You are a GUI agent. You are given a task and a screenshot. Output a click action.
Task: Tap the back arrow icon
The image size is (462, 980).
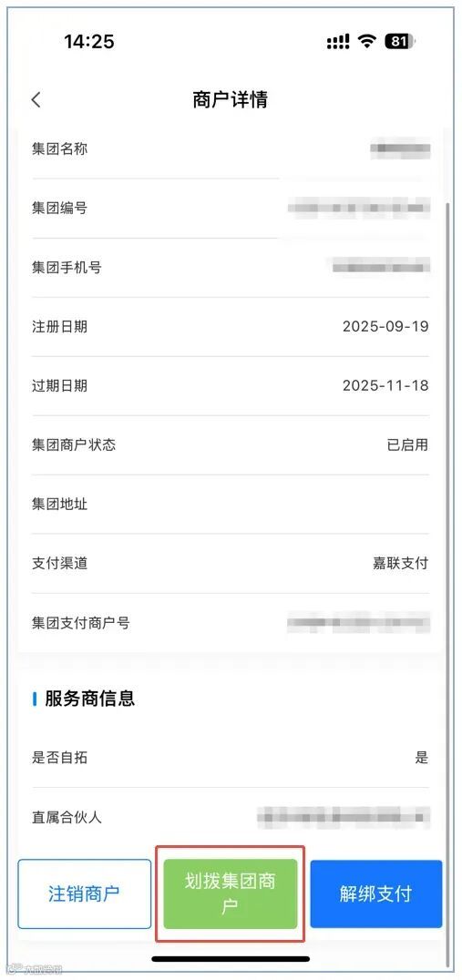[36, 99]
